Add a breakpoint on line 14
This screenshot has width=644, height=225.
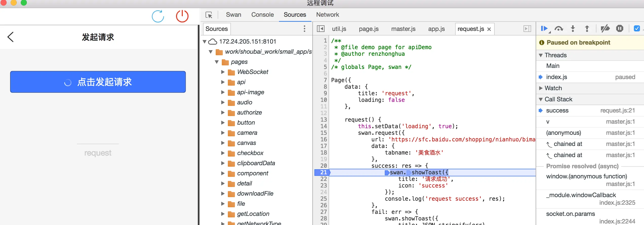tap(324, 126)
